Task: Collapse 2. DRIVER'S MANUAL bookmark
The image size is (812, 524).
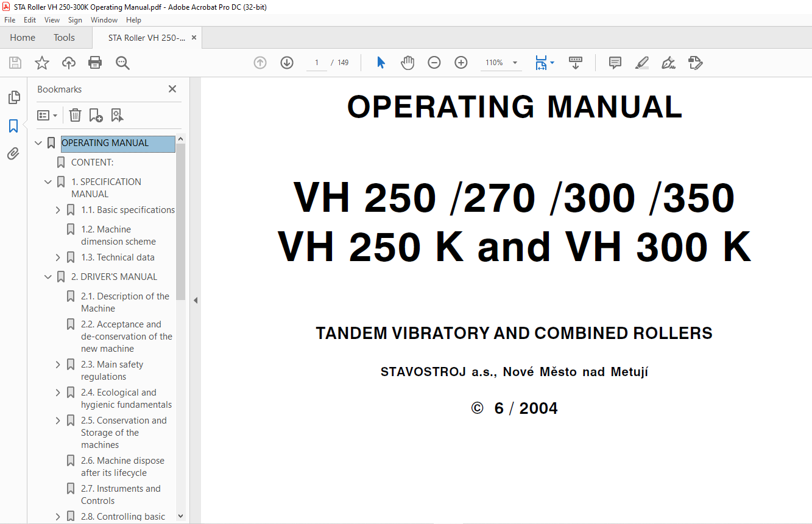Action: [x=48, y=277]
